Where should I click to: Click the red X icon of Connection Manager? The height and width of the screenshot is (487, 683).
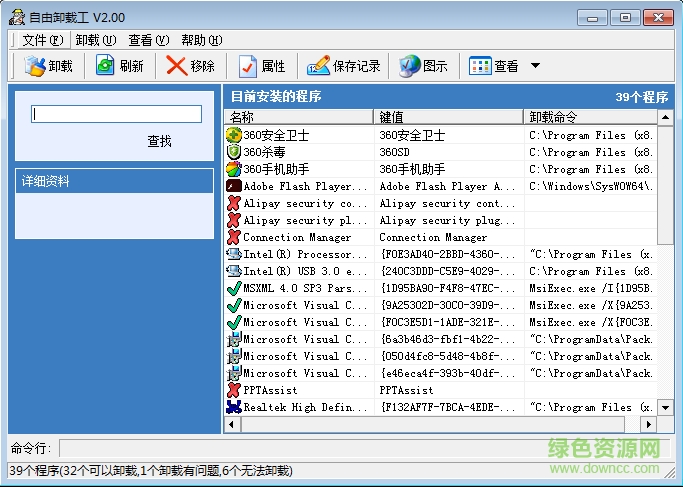[234, 237]
